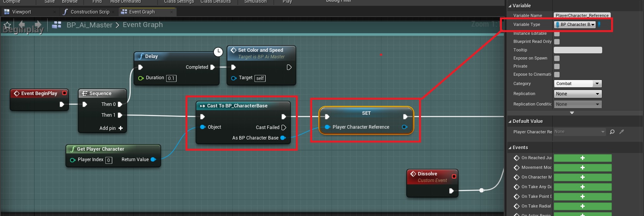Switch to the Viewport tab
Viewport: 644px width, 216px height.
(22, 12)
